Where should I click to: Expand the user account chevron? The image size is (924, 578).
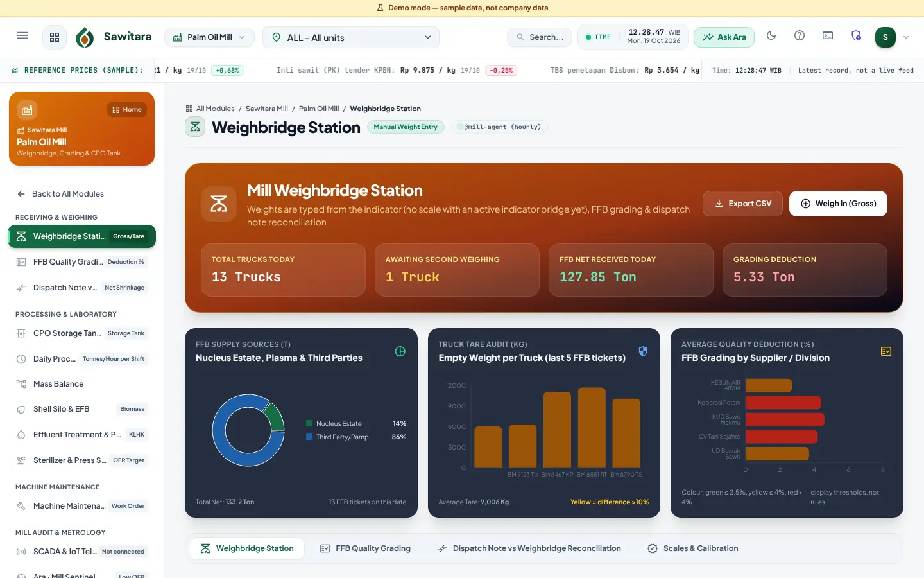click(906, 37)
